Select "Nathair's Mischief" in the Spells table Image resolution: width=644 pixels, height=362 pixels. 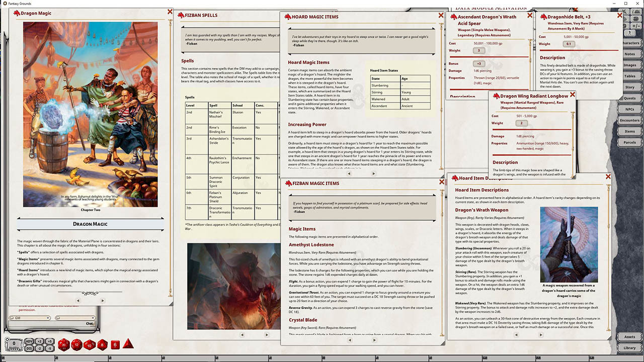(x=217, y=115)
